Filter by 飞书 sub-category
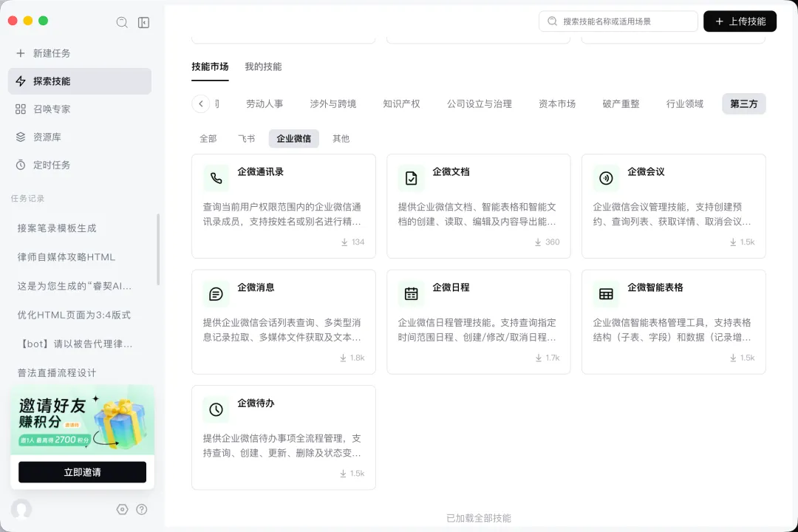 point(246,138)
